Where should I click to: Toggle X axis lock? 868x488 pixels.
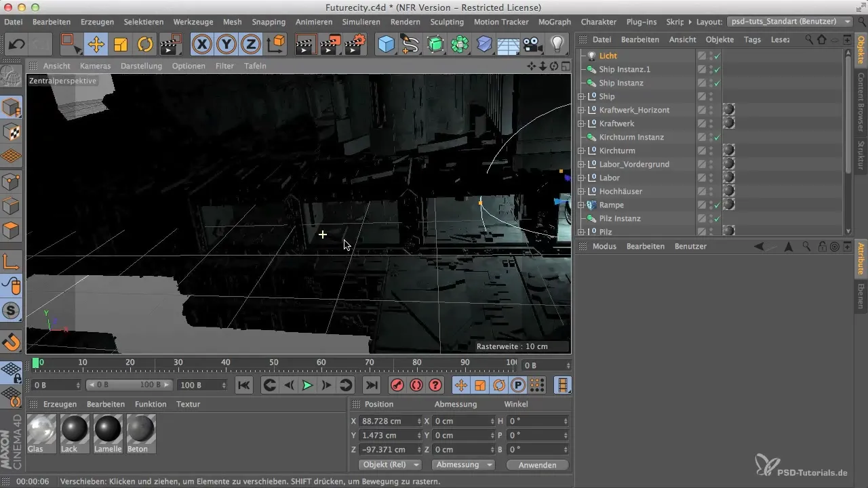pyautogui.click(x=201, y=45)
